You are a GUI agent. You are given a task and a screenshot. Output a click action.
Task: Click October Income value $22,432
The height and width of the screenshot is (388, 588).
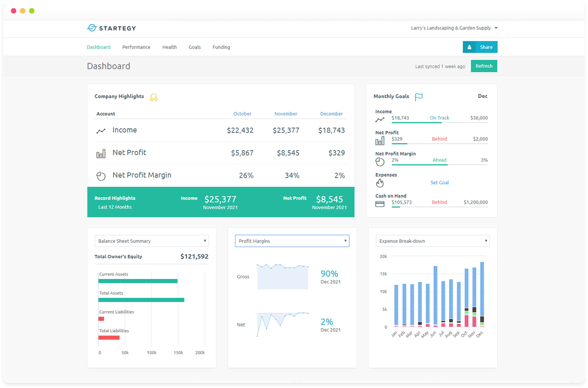240,130
